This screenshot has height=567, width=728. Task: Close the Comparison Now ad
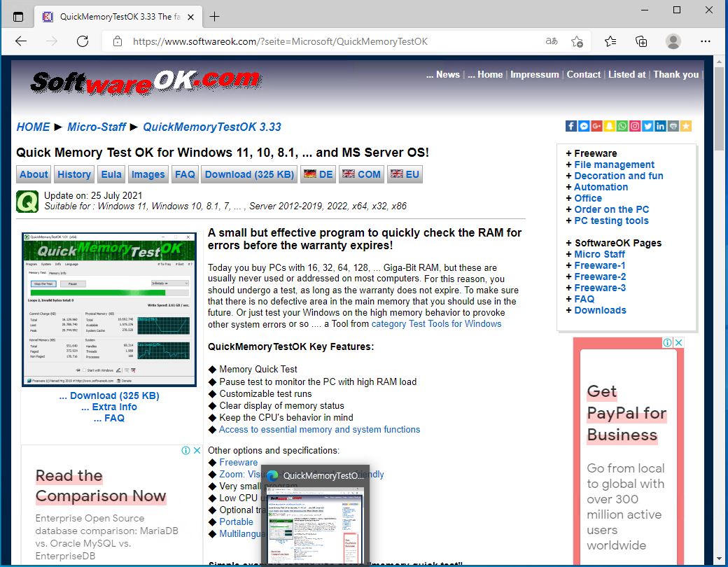(x=197, y=450)
